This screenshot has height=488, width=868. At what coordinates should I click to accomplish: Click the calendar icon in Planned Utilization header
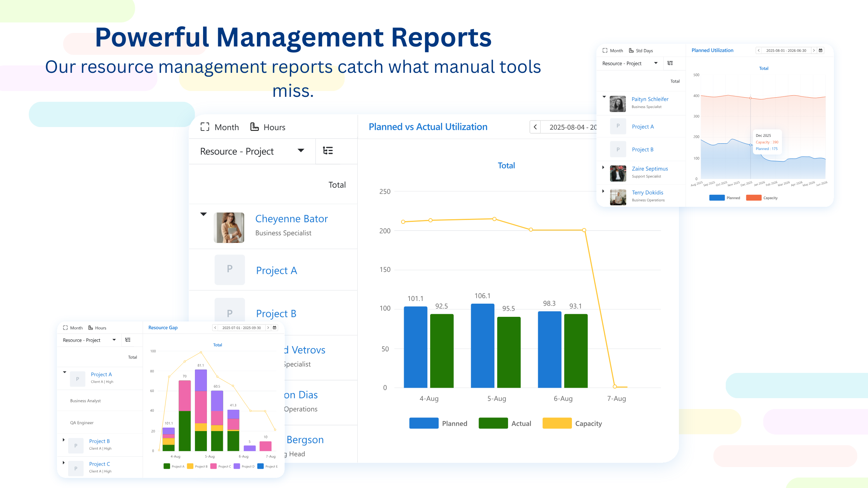820,50
